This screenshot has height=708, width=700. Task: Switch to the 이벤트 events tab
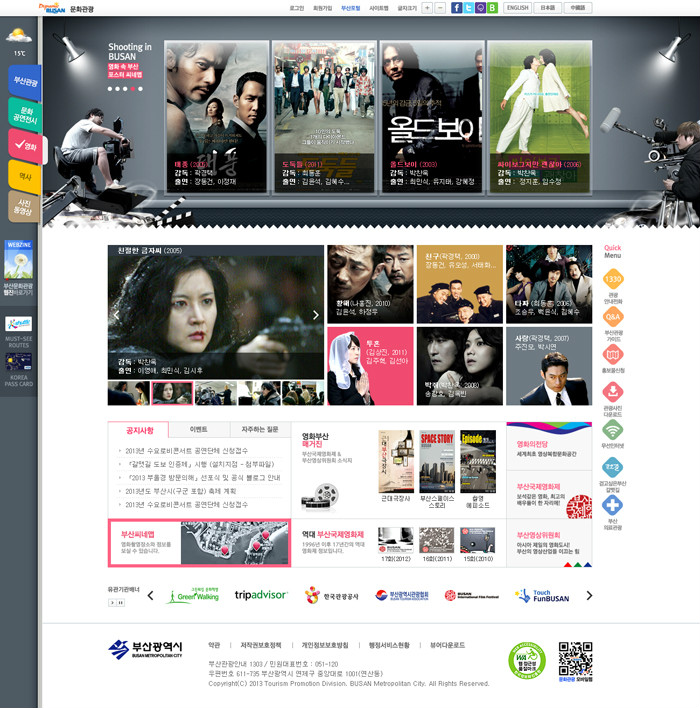point(199,429)
